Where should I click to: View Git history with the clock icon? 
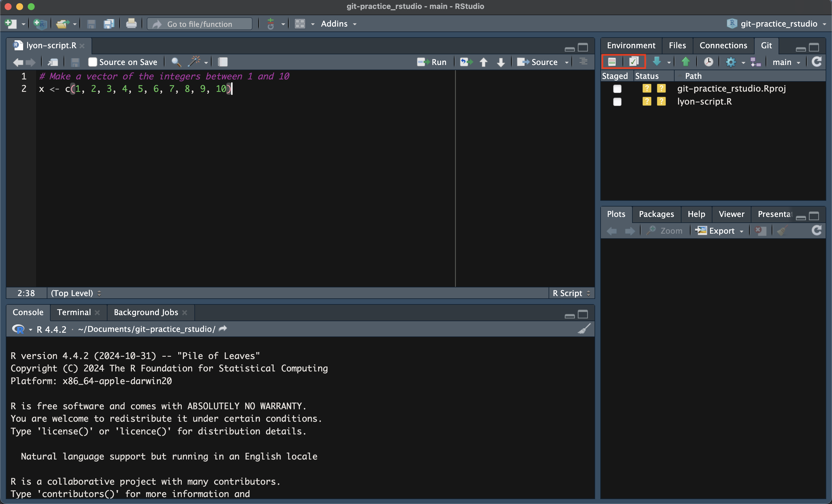708,62
